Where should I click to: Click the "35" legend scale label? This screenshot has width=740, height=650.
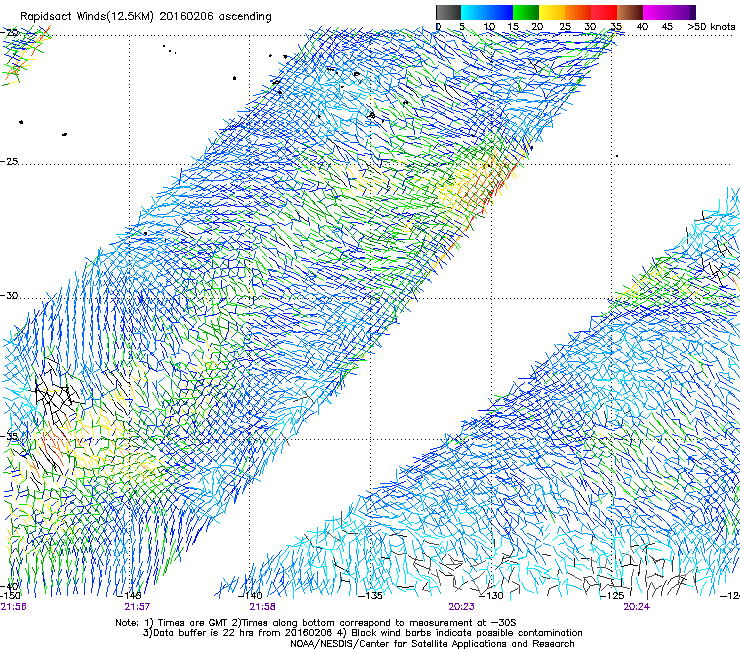615,26
